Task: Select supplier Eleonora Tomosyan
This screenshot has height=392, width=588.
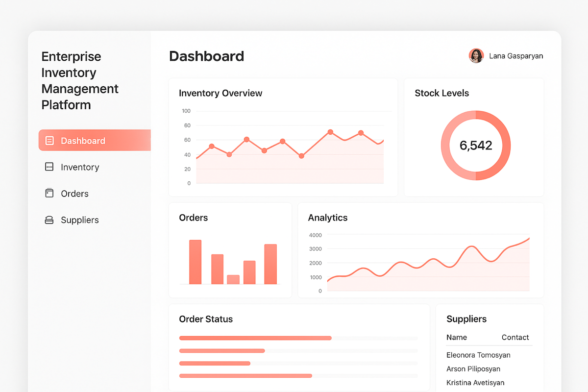Action: [479, 355]
